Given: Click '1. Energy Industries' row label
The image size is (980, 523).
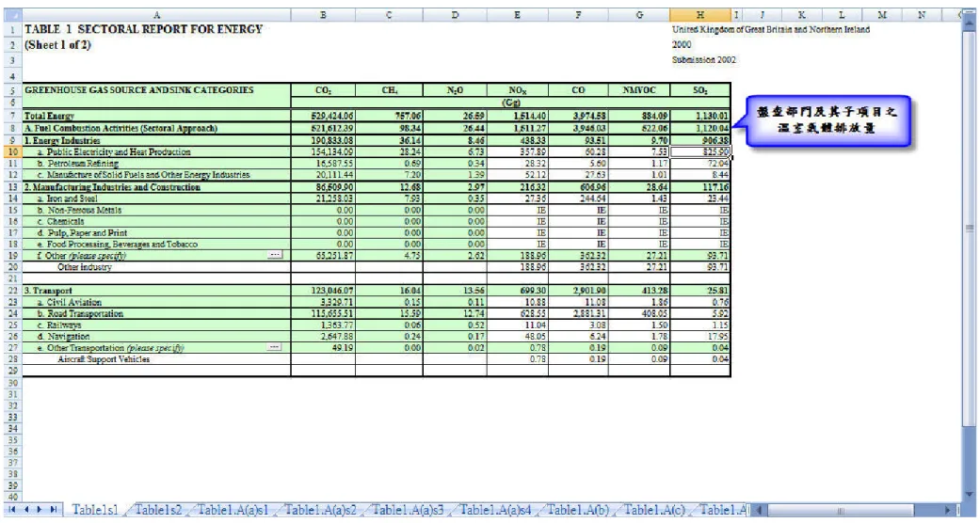Looking at the screenshot, I should point(157,140).
